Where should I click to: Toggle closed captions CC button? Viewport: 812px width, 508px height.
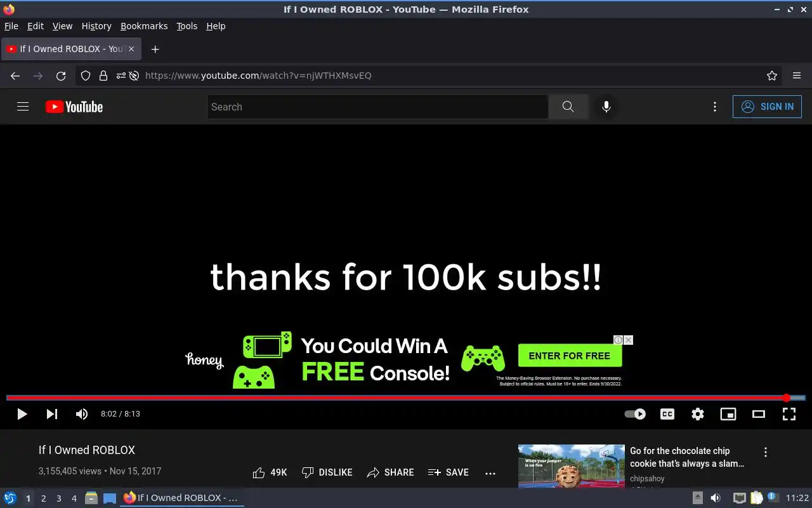(667, 414)
